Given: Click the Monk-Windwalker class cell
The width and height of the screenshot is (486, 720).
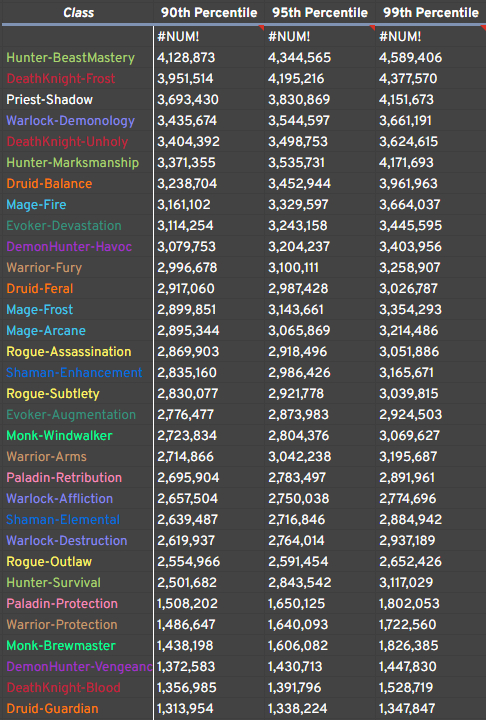Looking at the screenshot, I should tap(77, 436).
